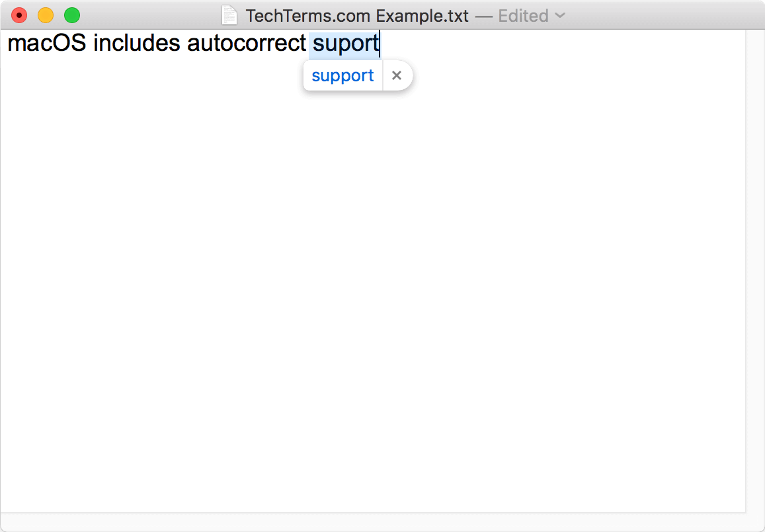This screenshot has width=765, height=532.
Task: Click on the word "macOS"
Action: pyautogui.click(x=47, y=43)
